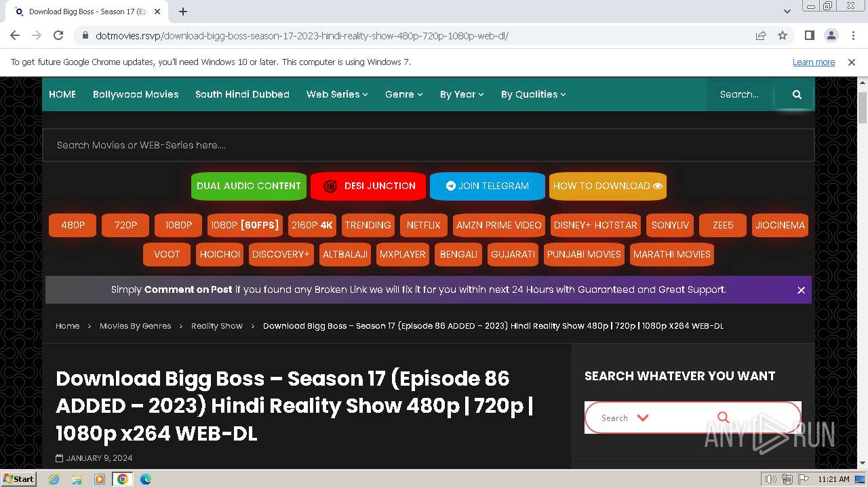Open the GUJARATI tag

point(513,254)
